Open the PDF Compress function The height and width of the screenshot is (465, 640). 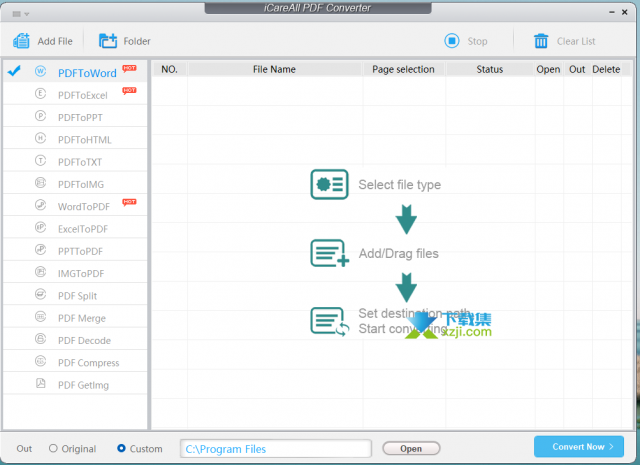pos(75,361)
